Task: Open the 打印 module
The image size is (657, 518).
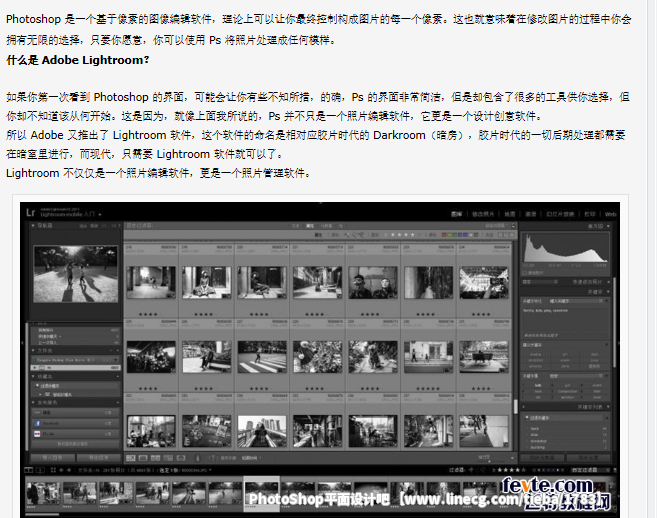Action: tap(590, 214)
